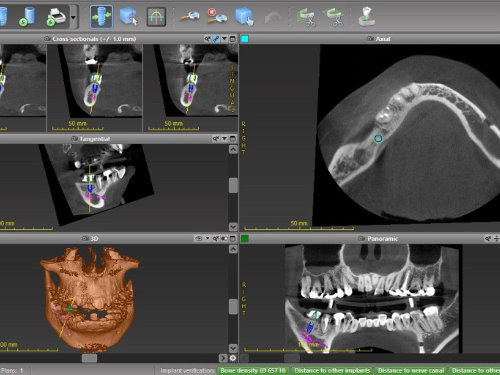Click the 3D horizontal scrollbar thumb
The height and width of the screenshot is (375, 500).
pyautogui.click(x=89, y=358)
